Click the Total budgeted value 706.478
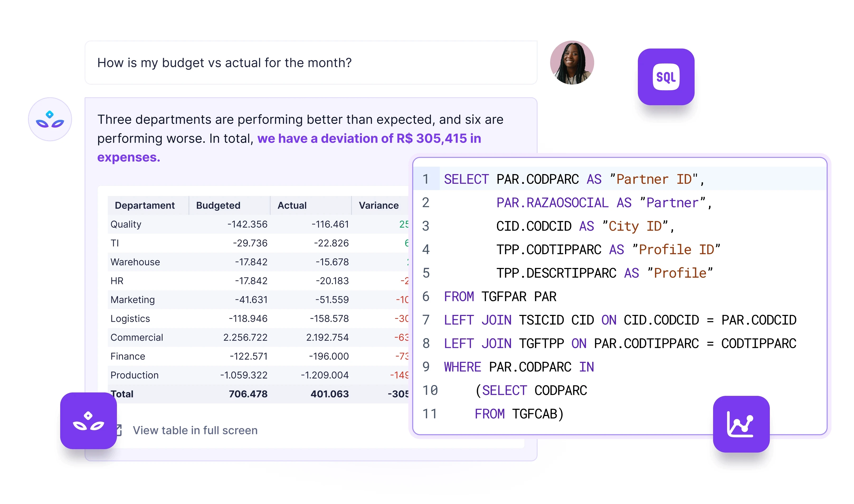This screenshot has width=854, height=504. (248, 393)
